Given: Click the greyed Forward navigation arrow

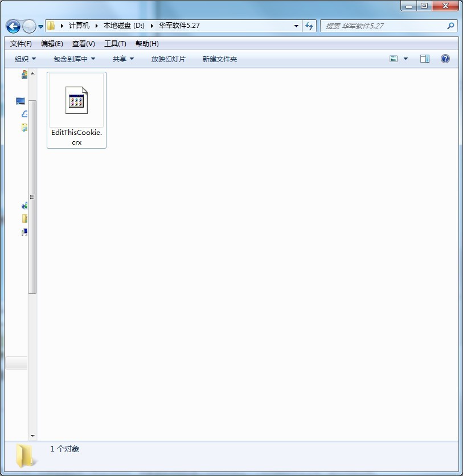Looking at the screenshot, I should pyautogui.click(x=29, y=26).
